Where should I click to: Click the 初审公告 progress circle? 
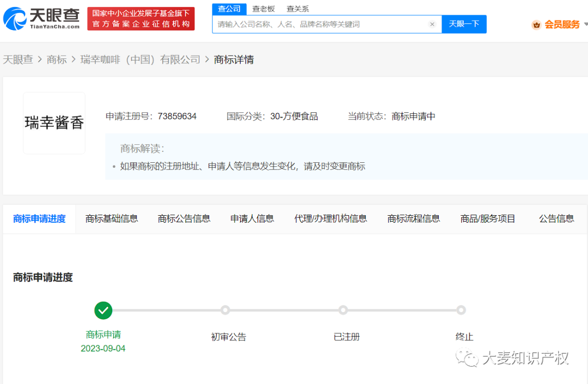pyautogui.click(x=225, y=310)
